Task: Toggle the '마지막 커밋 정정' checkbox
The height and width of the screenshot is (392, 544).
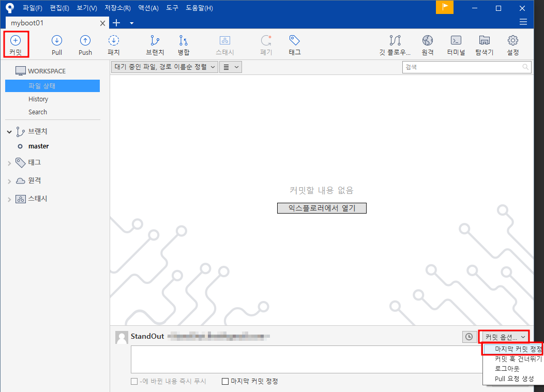Action: click(225, 381)
